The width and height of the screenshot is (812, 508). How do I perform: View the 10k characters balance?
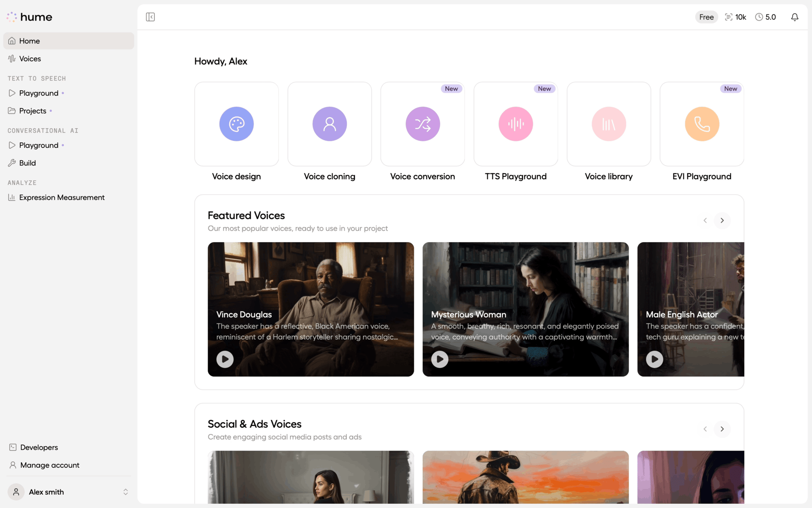[x=735, y=17]
